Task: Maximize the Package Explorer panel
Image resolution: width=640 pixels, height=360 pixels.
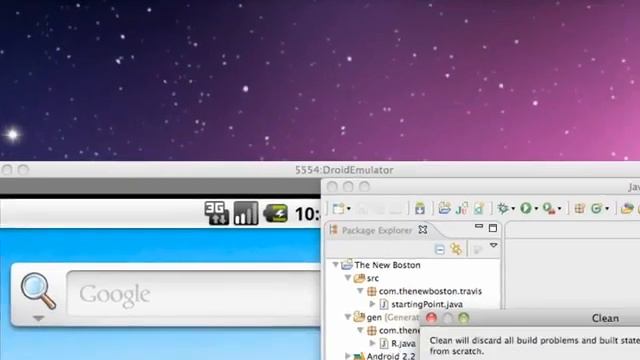Action: coord(493,228)
